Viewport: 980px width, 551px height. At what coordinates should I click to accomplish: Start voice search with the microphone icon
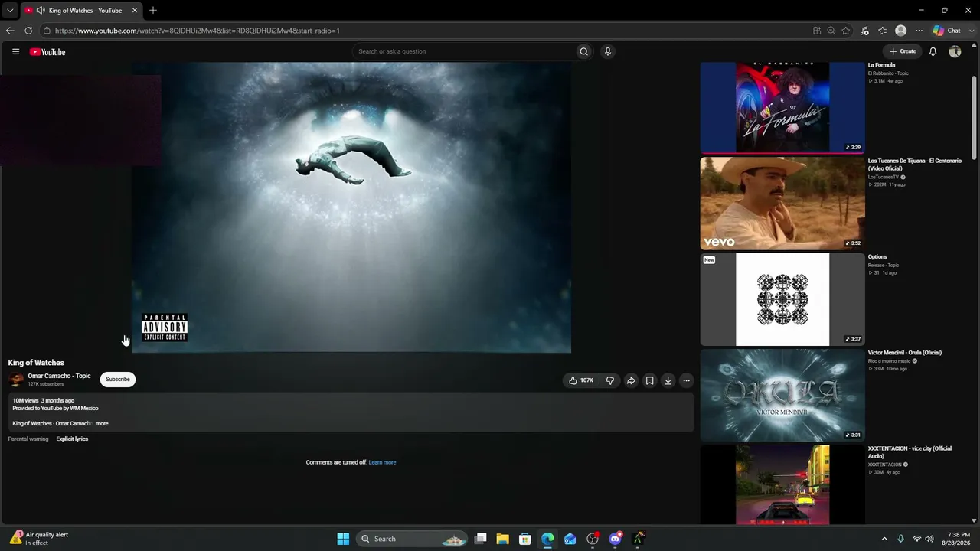point(608,51)
